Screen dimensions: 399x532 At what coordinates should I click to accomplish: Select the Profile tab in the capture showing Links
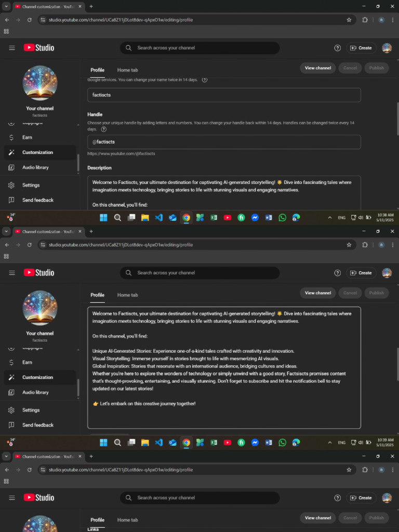point(97,520)
